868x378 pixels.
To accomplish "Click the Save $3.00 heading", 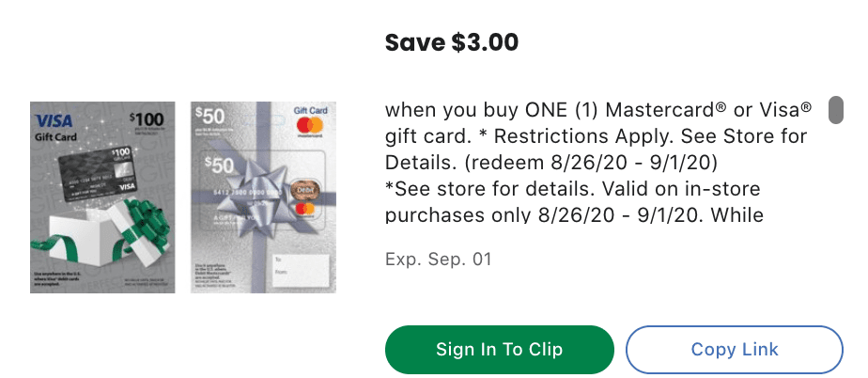I will pos(452,42).
